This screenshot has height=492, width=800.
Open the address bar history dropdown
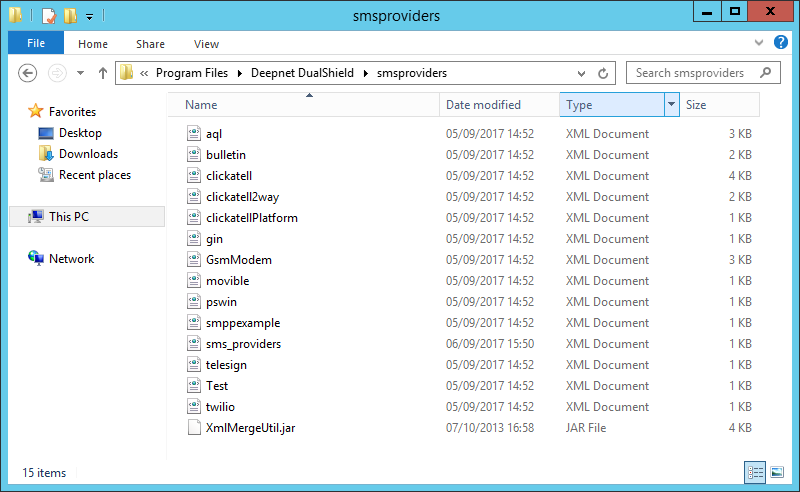[581, 73]
